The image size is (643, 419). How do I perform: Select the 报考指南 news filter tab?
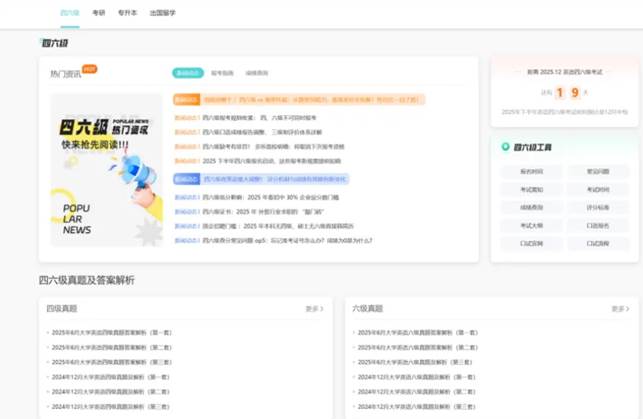pyautogui.click(x=222, y=73)
